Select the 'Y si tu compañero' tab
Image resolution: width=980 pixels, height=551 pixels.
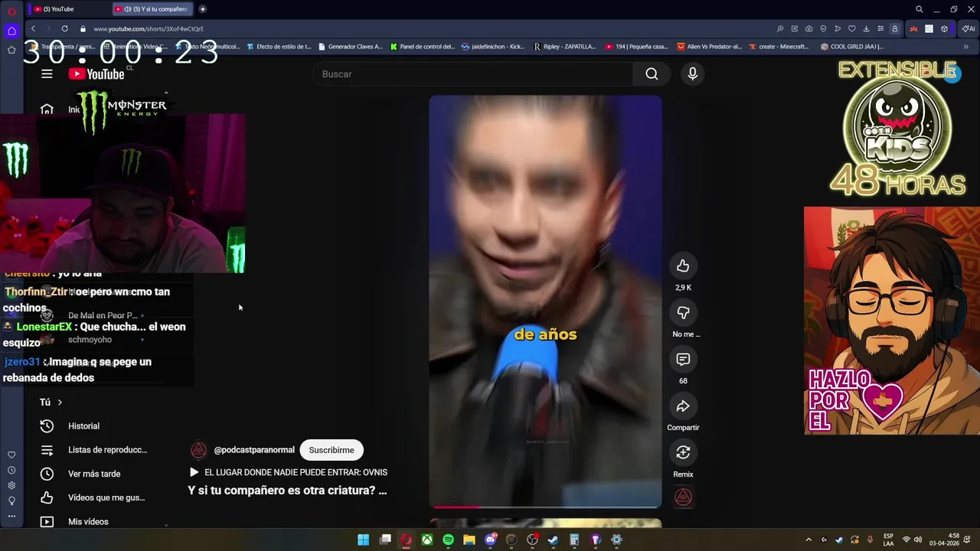(x=152, y=9)
